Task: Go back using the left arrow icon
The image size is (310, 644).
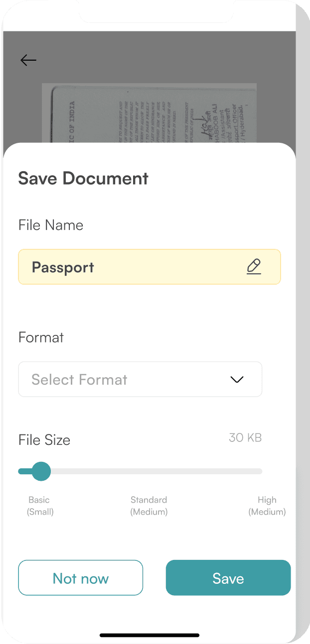Action: (x=28, y=60)
